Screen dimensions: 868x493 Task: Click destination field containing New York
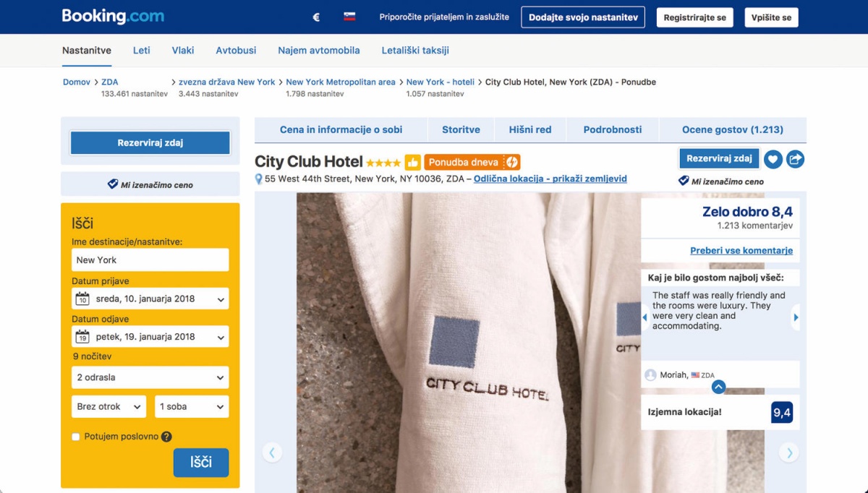(150, 260)
